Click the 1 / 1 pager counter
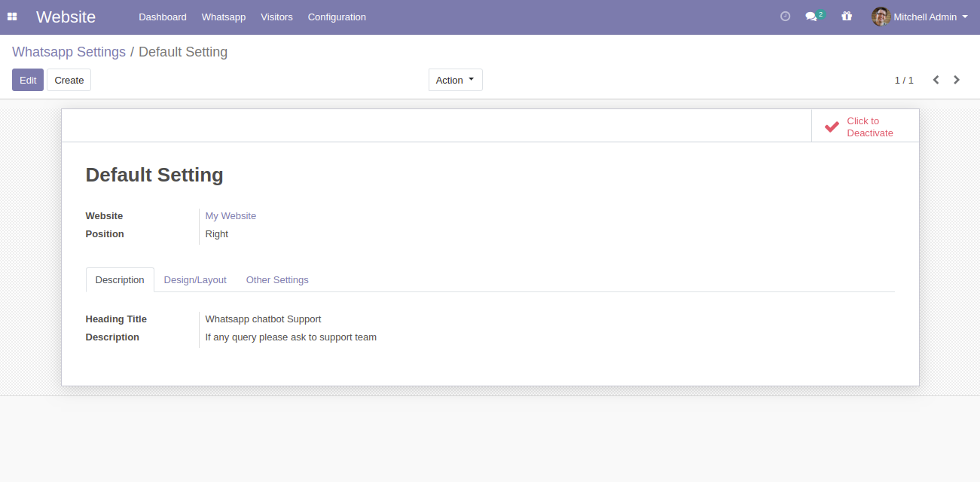 [904, 80]
